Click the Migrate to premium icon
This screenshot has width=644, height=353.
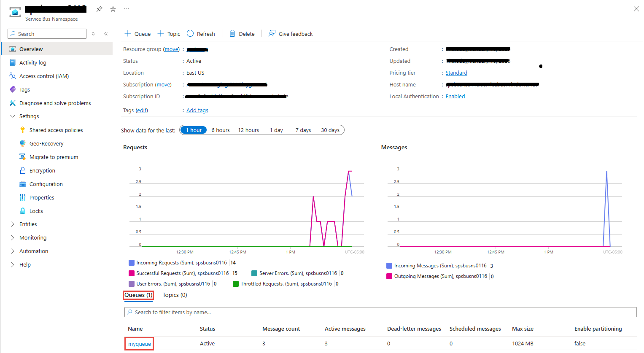(23, 157)
